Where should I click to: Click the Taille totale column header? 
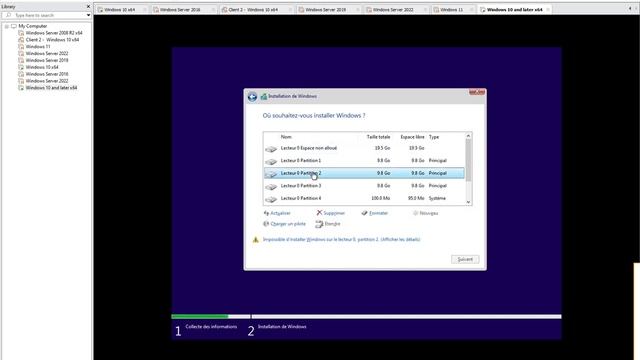pos(378,137)
